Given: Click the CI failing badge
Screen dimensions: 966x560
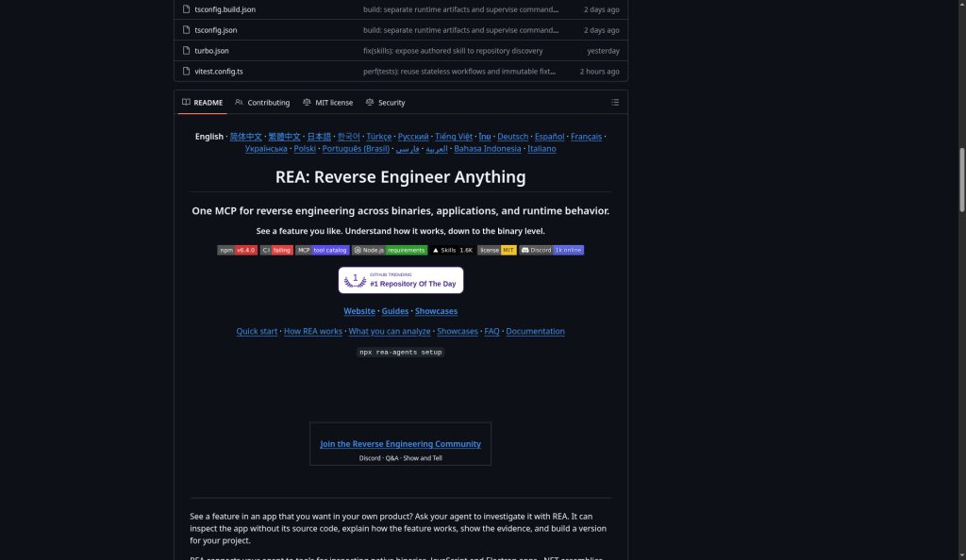Looking at the screenshot, I should pos(276,251).
